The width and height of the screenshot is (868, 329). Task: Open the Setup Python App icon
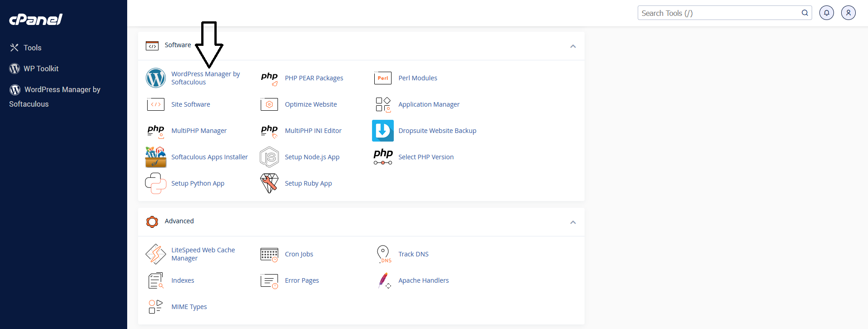156,183
